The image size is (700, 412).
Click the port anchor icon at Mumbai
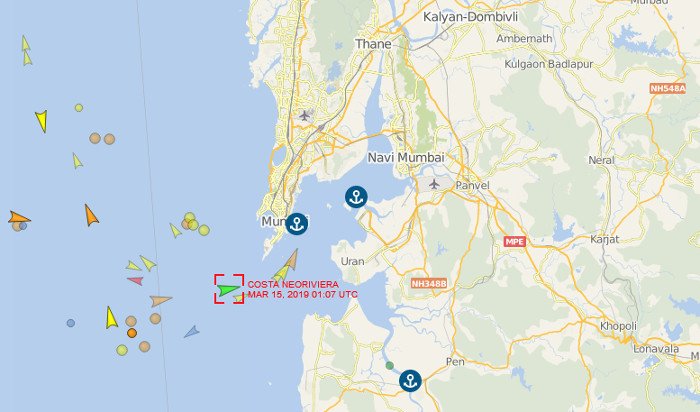pyautogui.click(x=297, y=224)
